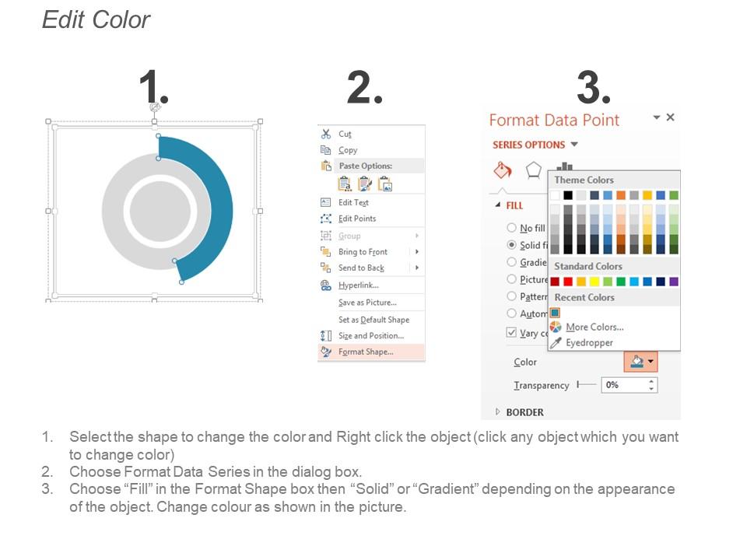Viewport: 747px width, 560px height.
Task: Select Save as Picture menu entry
Action: click(x=367, y=303)
